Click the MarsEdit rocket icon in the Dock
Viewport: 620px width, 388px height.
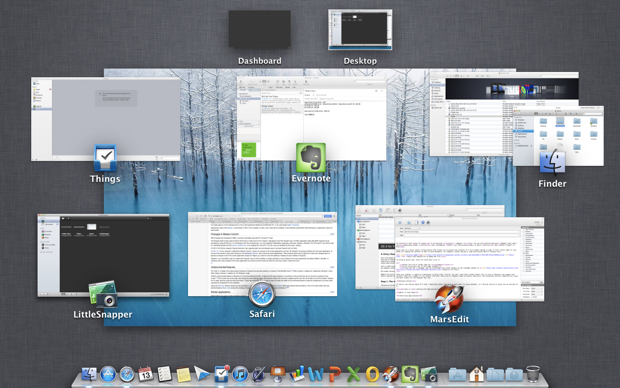391,374
